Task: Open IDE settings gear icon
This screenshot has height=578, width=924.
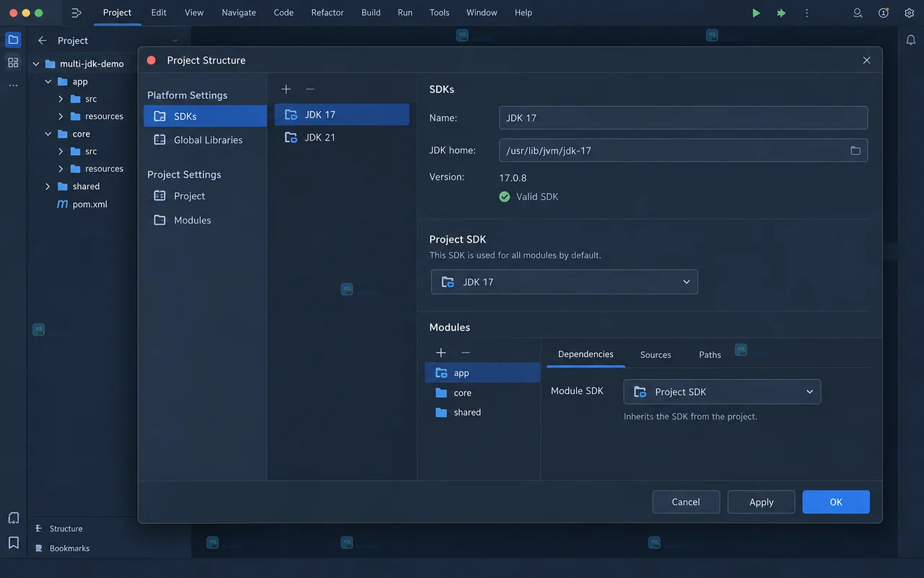Action: click(910, 13)
